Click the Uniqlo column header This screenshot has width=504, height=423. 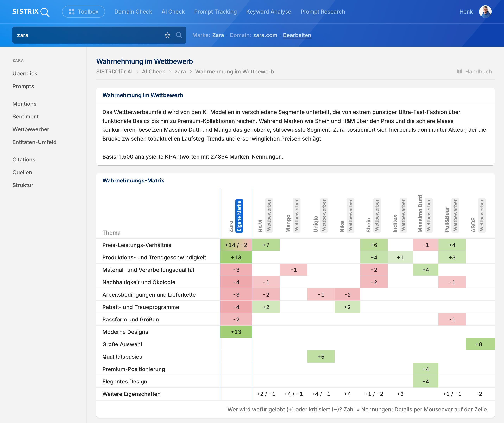[x=316, y=224]
